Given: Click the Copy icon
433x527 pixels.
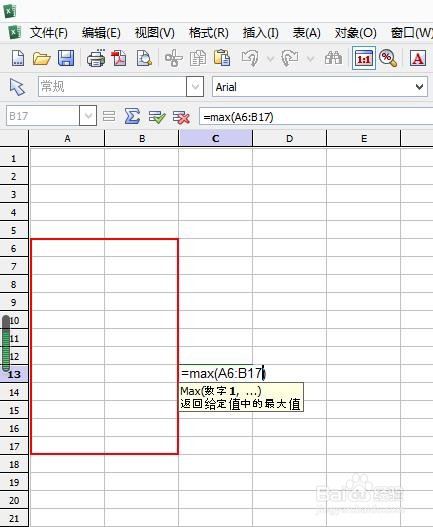Looking at the screenshot, I should click(198, 58).
